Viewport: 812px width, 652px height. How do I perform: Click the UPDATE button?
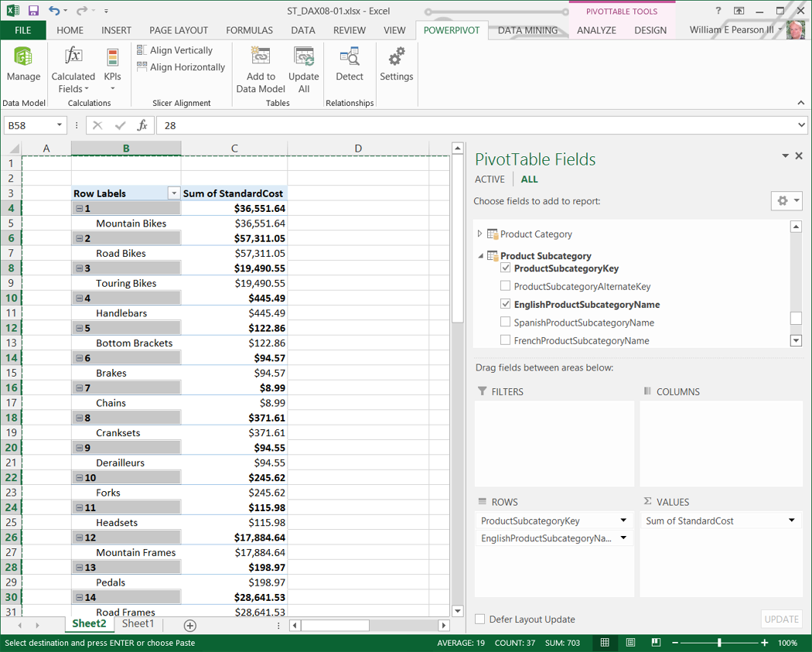(x=781, y=619)
